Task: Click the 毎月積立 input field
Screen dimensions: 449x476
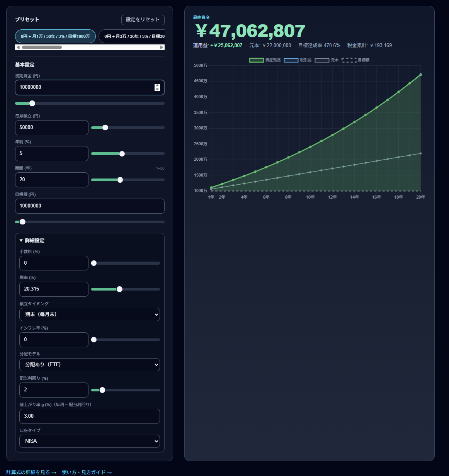Action: [51, 127]
